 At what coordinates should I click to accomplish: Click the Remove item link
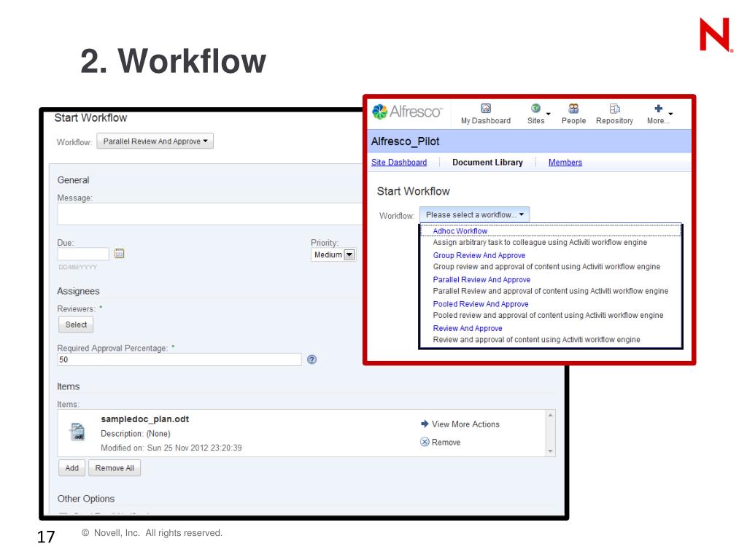pos(446,443)
